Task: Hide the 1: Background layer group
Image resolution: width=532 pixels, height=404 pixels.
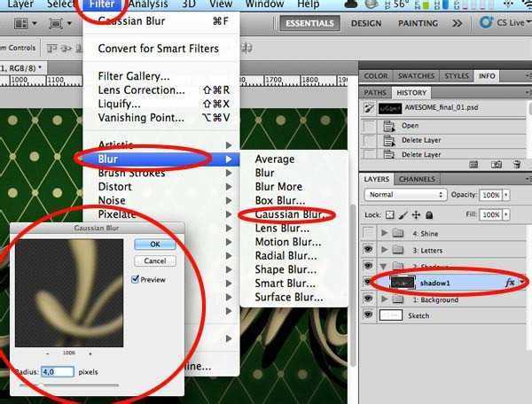Action: (368, 299)
